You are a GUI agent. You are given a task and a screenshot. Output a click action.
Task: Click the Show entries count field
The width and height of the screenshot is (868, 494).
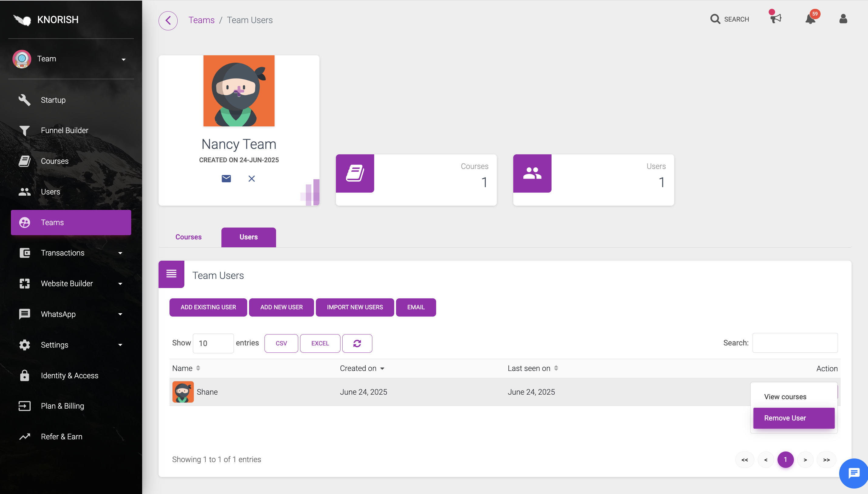[x=213, y=343]
